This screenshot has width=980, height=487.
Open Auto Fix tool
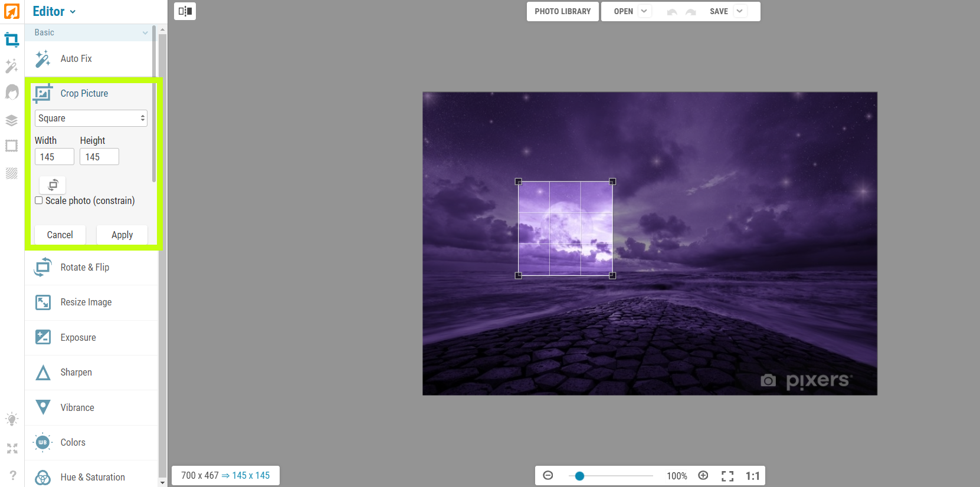pyautogui.click(x=91, y=59)
